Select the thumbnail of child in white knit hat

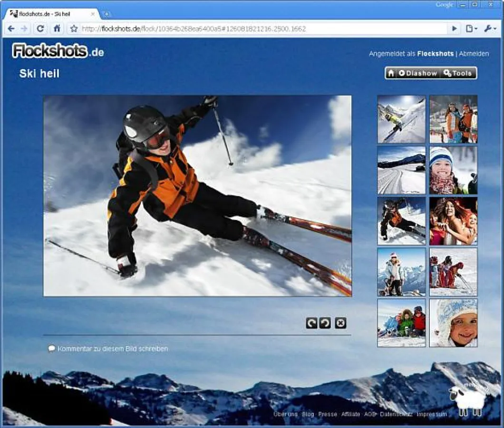[453, 323]
